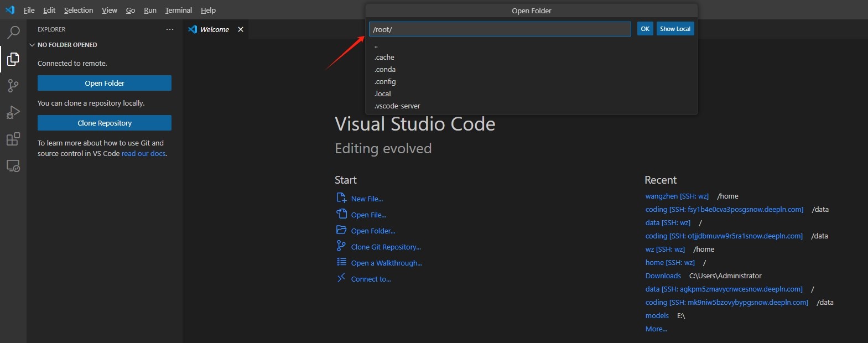Open the Remote Explorer icon
Viewport: 868px width, 343px height.
coord(13,165)
